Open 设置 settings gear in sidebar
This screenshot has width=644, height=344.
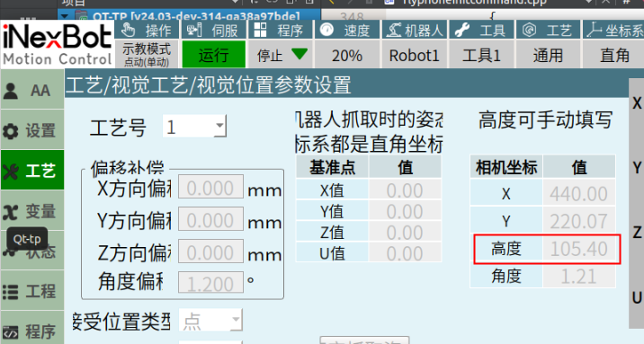pyautogui.click(x=32, y=130)
